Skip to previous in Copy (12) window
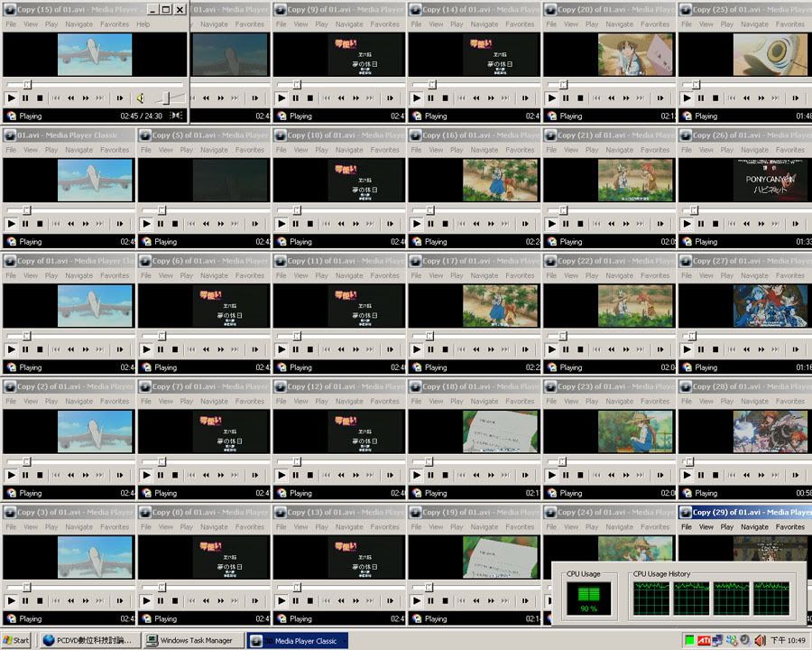 click(327, 476)
